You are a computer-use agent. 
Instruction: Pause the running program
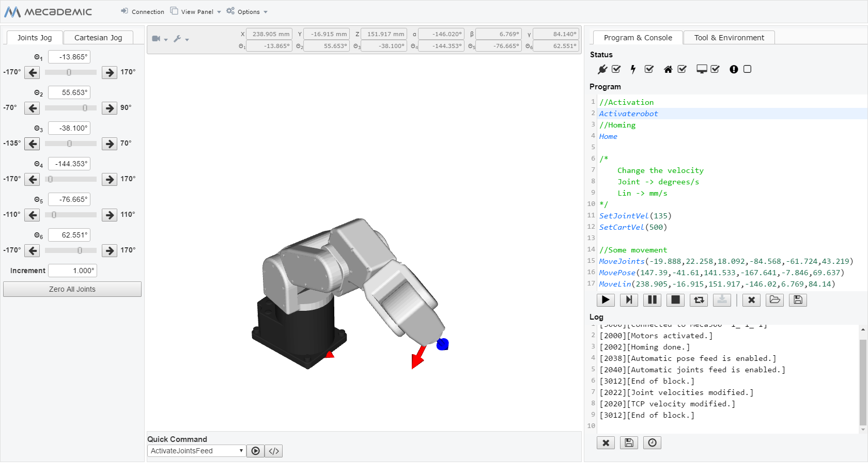pyautogui.click(x=652, y=300)
